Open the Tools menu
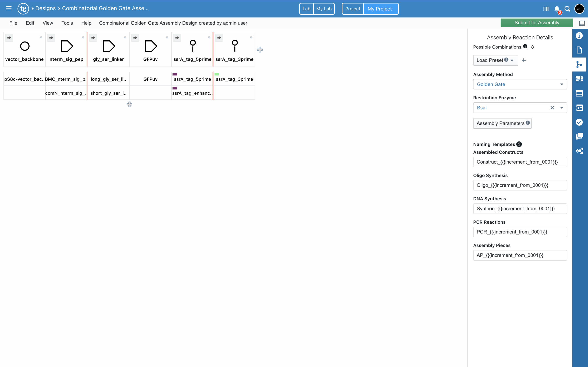The width and height of the screenshot is (588, 367). point(67,23)
